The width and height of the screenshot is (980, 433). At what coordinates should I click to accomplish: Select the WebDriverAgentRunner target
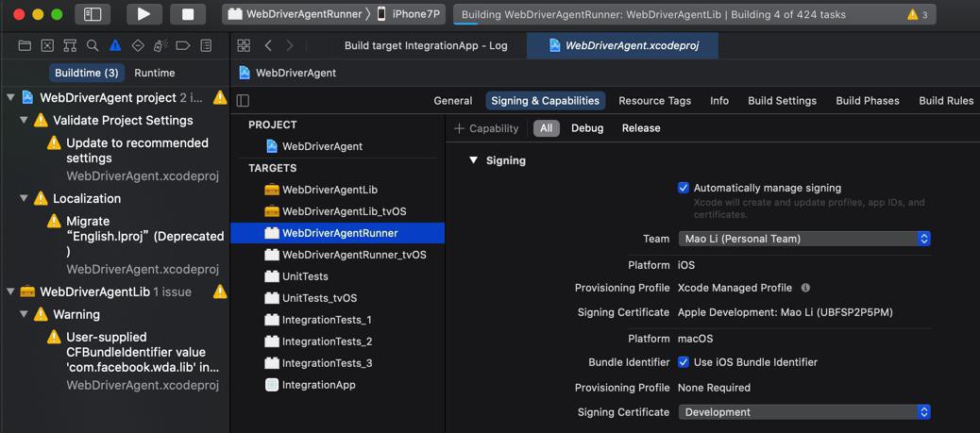337,233
